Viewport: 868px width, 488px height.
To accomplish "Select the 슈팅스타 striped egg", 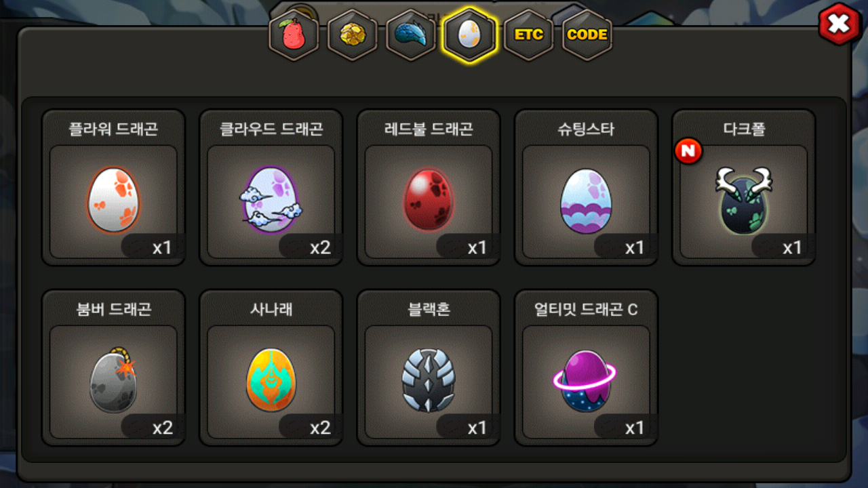I will click(x=586, y=202).
